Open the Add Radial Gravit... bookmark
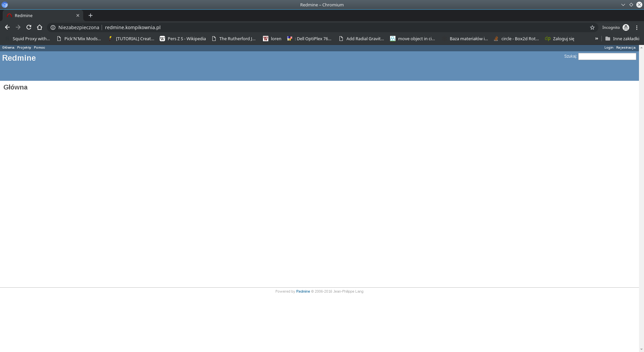This screenshot has width=644, height=352. [x=362, y=39]
